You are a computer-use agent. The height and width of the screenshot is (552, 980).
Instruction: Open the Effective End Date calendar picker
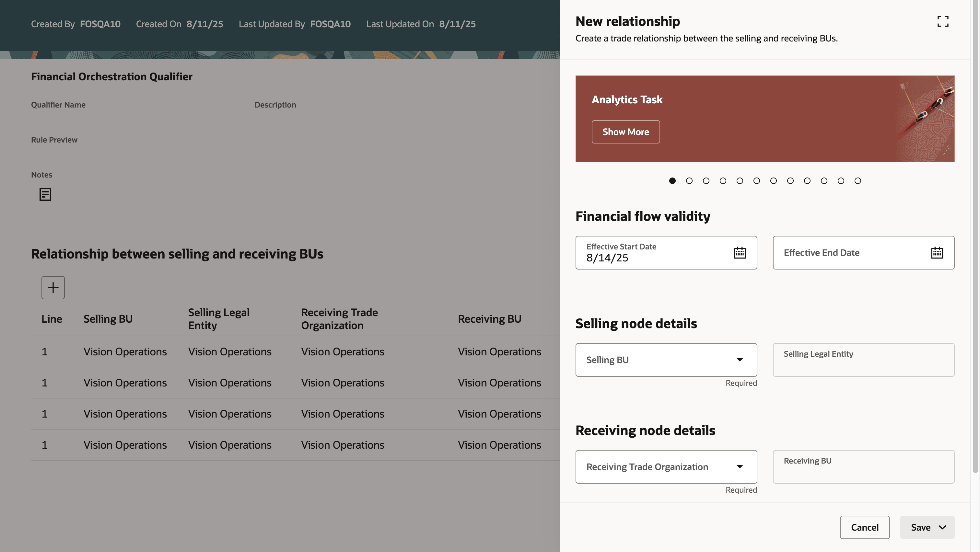tap(937, 253)
